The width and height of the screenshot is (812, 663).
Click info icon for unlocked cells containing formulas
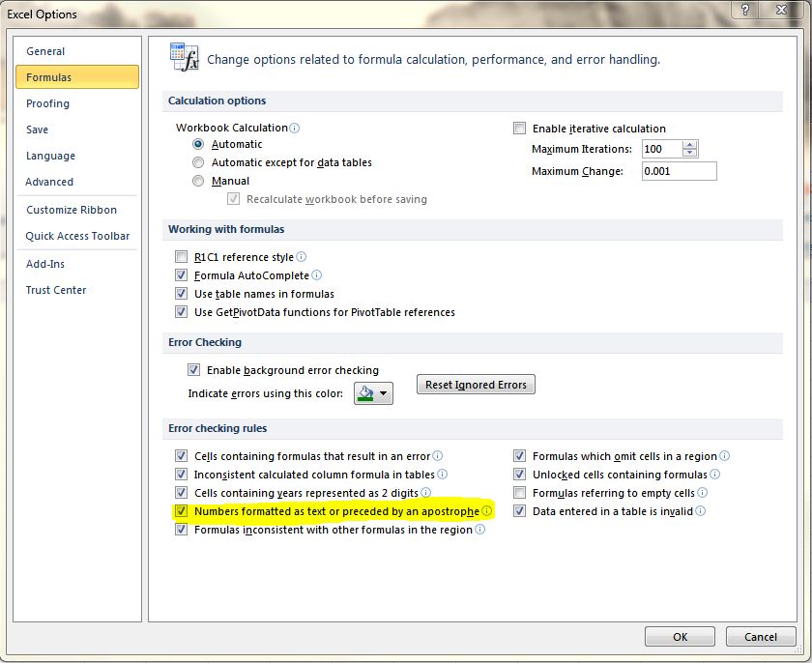pyautogui.click(x=715, y=475)
